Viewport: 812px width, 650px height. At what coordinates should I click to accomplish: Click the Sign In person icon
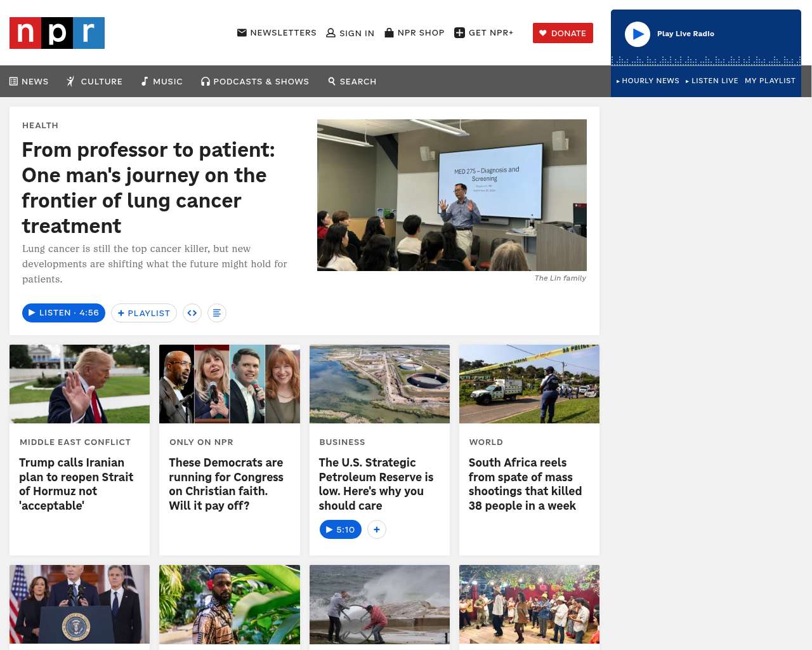tap(331, 33)
